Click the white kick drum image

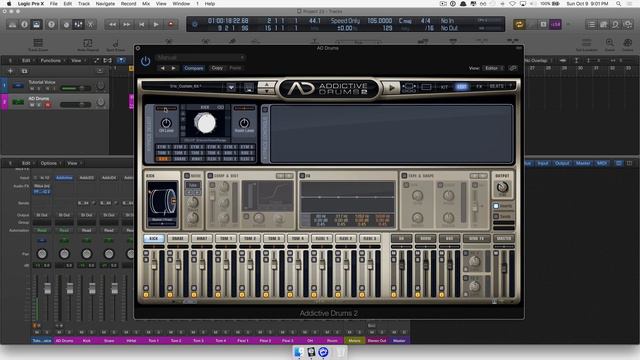pyautogui.click(x=205, y=123)
